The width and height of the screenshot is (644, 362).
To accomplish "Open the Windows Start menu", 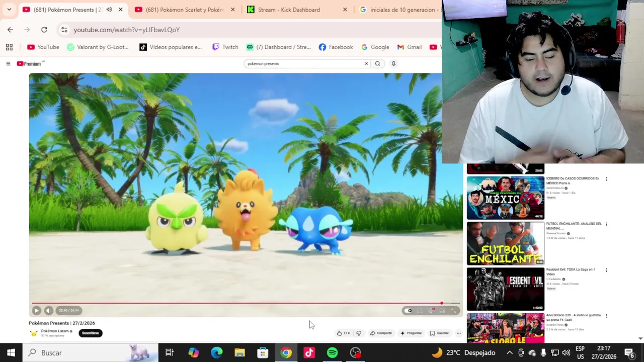I will click(x=11, y=352).
